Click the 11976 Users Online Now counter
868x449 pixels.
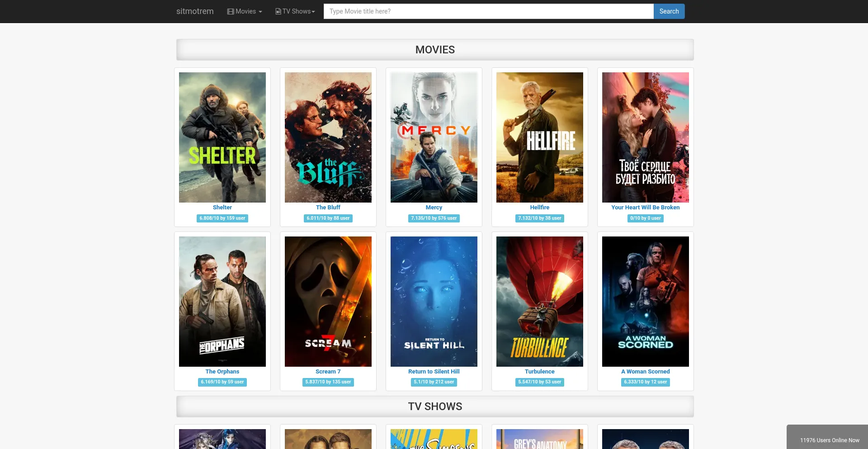point(830,440)
